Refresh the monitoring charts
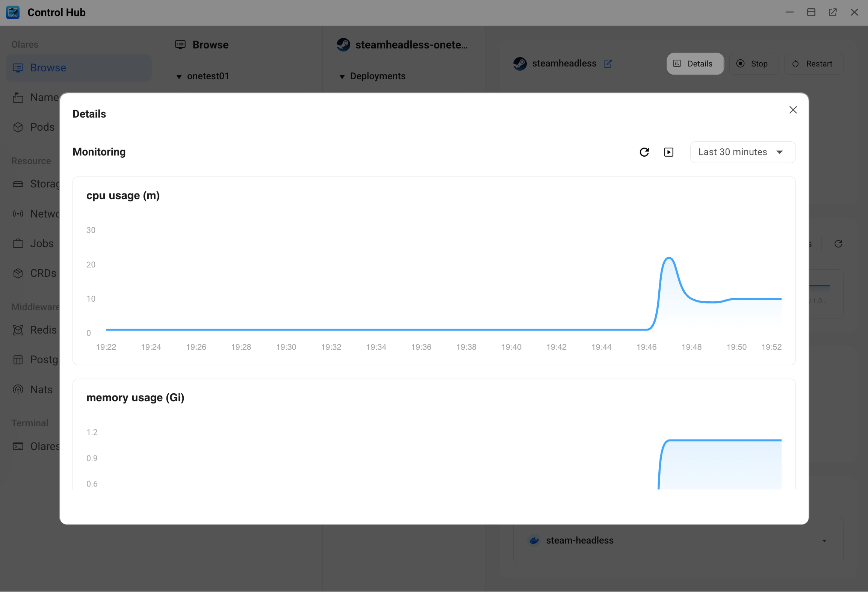868x592 pixels. tap(644, 152)
